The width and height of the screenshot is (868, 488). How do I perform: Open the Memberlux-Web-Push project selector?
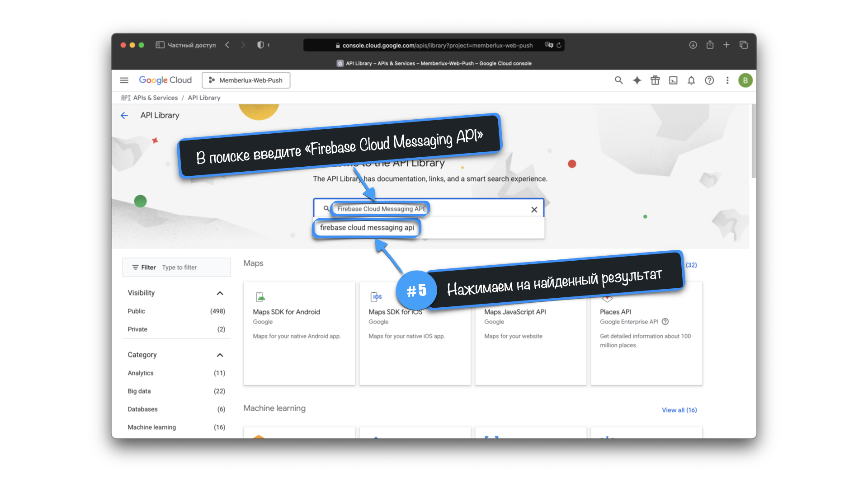click(246, 80)
